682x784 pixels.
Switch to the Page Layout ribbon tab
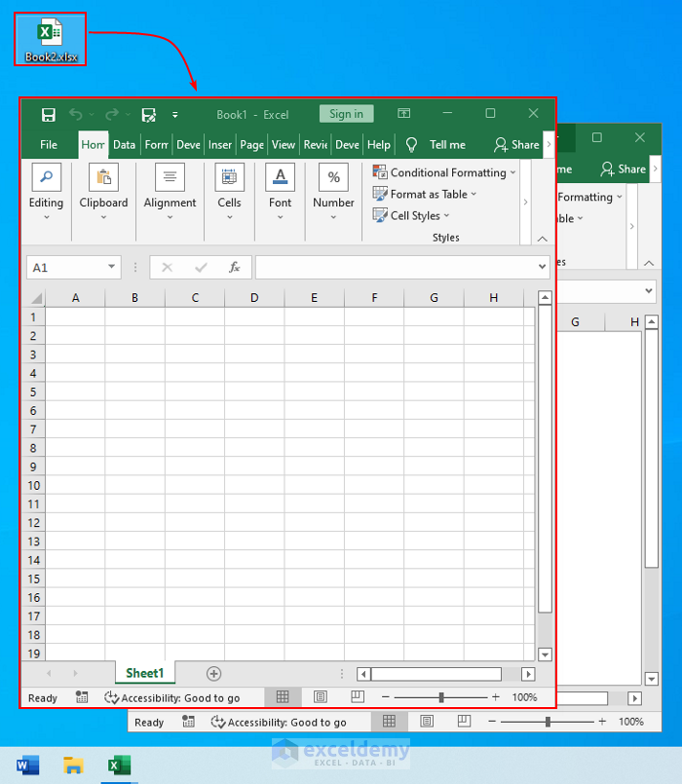(251, 145)
